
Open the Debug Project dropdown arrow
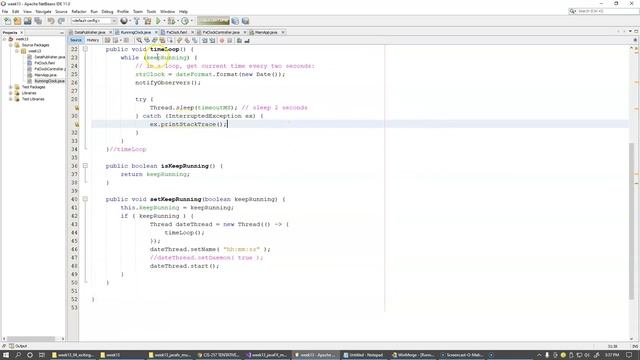[178, 21]
